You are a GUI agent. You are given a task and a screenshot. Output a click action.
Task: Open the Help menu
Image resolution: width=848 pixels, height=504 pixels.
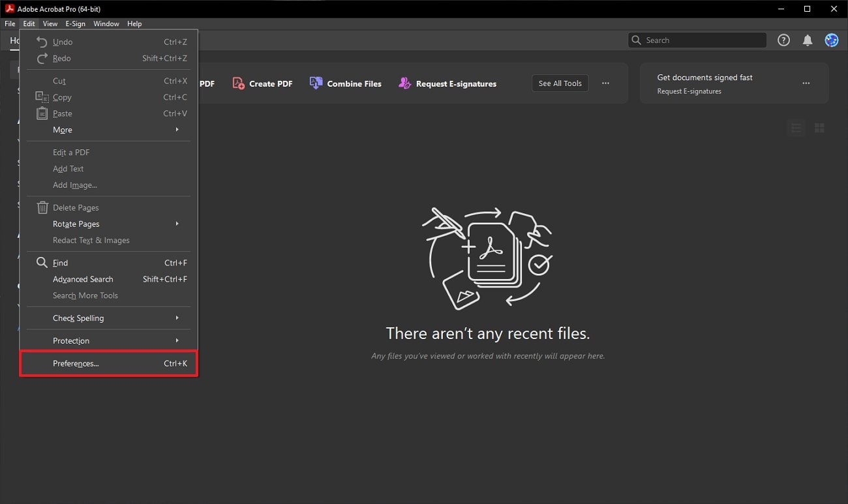coord(134,23)
